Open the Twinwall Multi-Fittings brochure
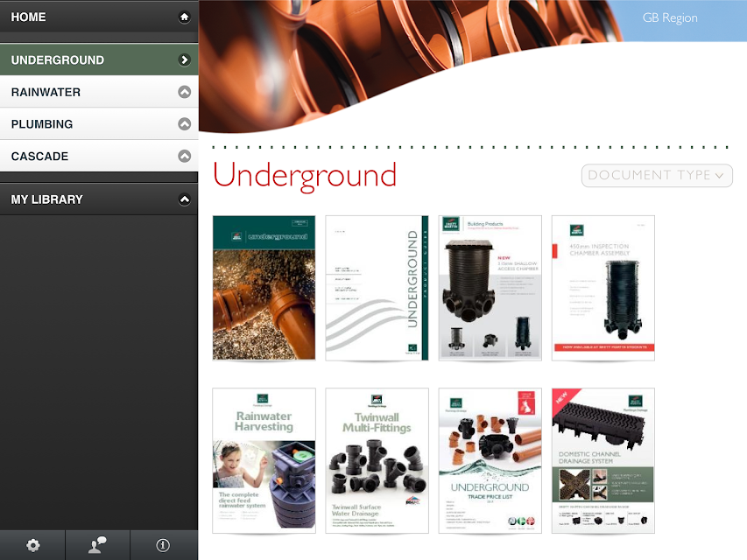This screenshot has height=560, width=747. pos(377,460)
